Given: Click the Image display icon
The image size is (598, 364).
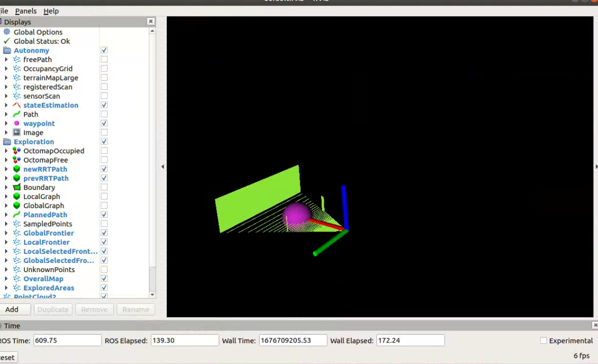Looking at the screenshot, I should click(x=17, y=133).
